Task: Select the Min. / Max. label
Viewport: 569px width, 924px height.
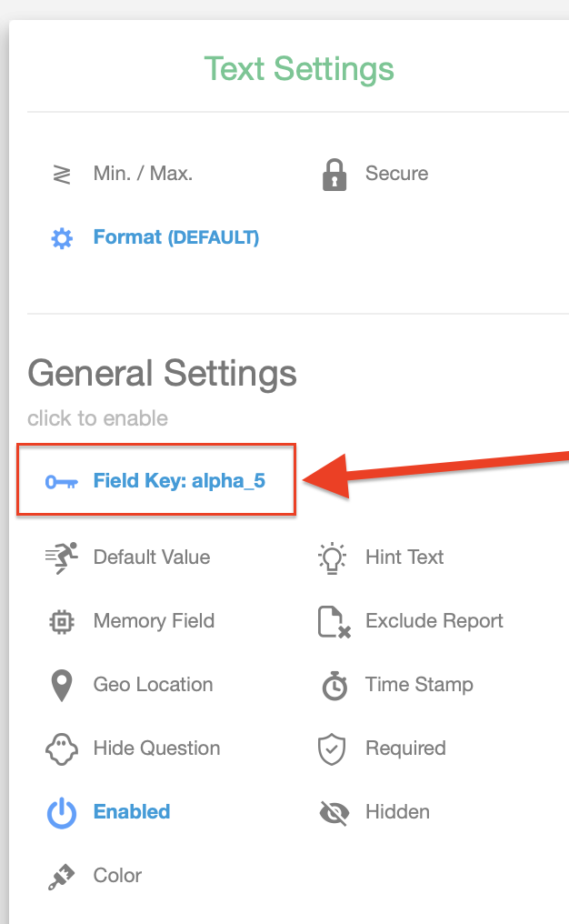Action: point(143,174)
